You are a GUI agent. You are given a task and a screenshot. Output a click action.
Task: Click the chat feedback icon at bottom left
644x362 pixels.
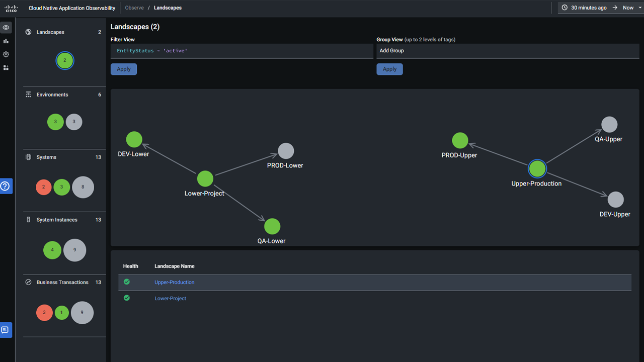[x=6, y=330]
